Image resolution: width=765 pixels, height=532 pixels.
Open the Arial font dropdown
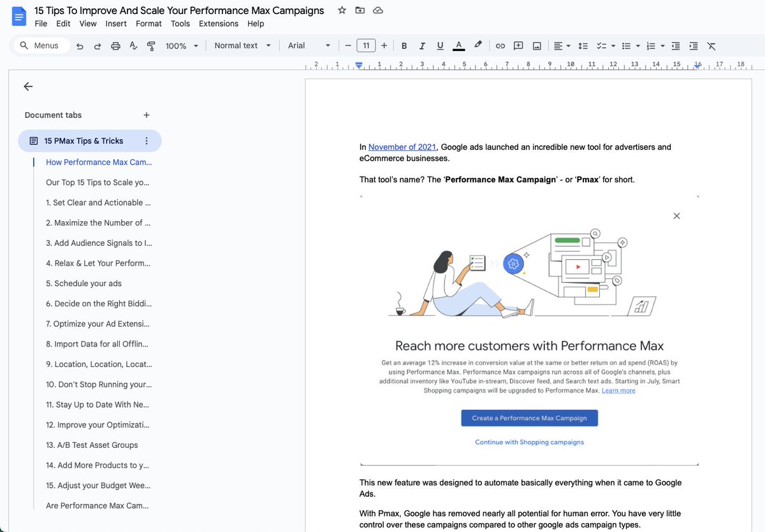pos(309,46)
